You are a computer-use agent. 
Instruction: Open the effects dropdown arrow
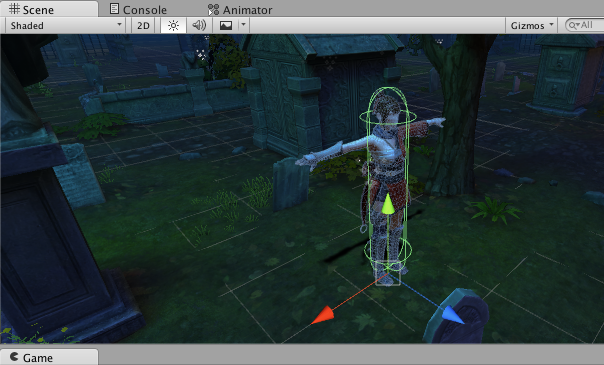click(x=243, y=25)
